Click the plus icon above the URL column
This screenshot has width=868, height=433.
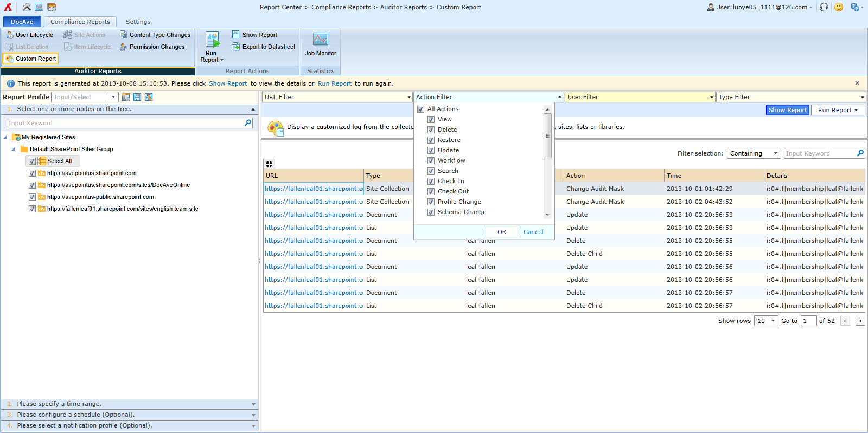point(269,164)
